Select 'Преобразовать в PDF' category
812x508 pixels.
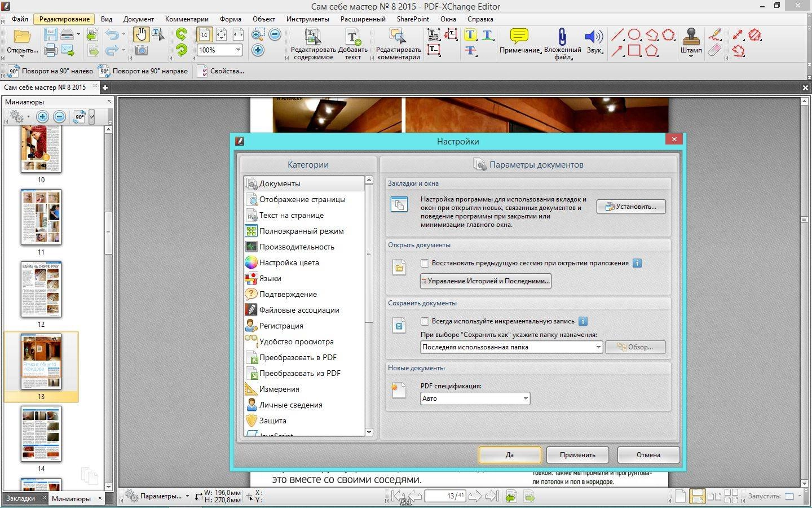tap(304, 357)
